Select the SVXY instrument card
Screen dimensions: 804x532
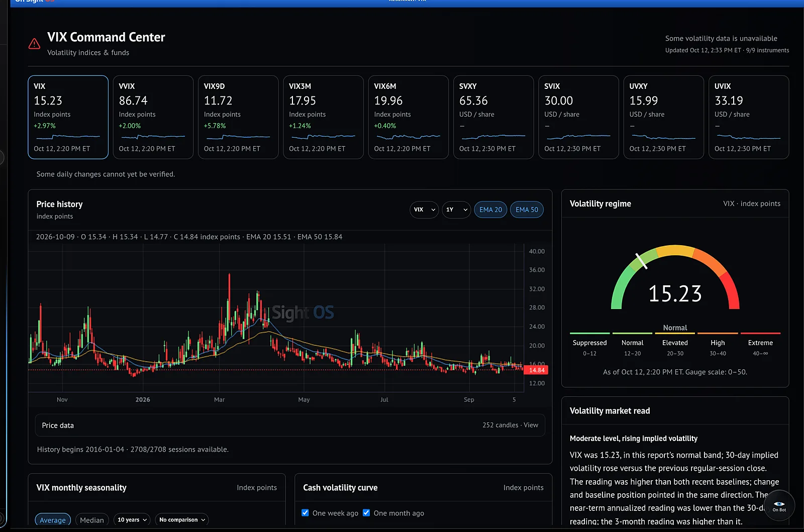pyautogui.click(x=493, y=117)
